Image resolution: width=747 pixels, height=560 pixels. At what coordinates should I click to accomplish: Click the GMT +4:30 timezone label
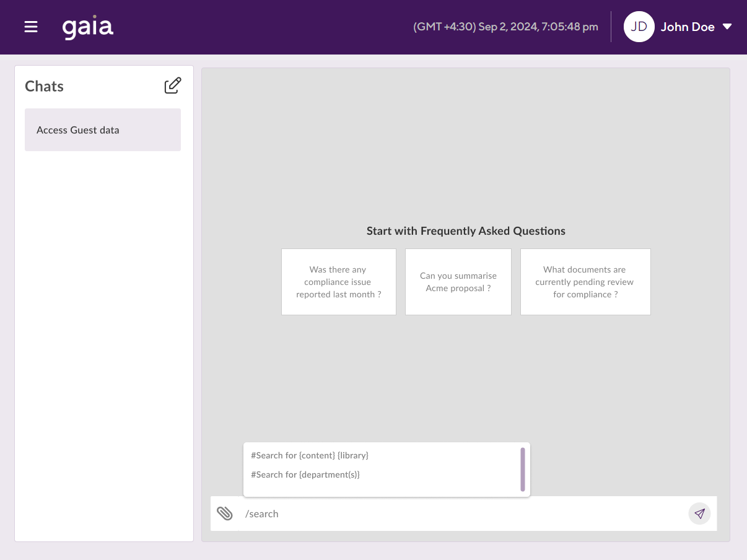tap(444, 27)
